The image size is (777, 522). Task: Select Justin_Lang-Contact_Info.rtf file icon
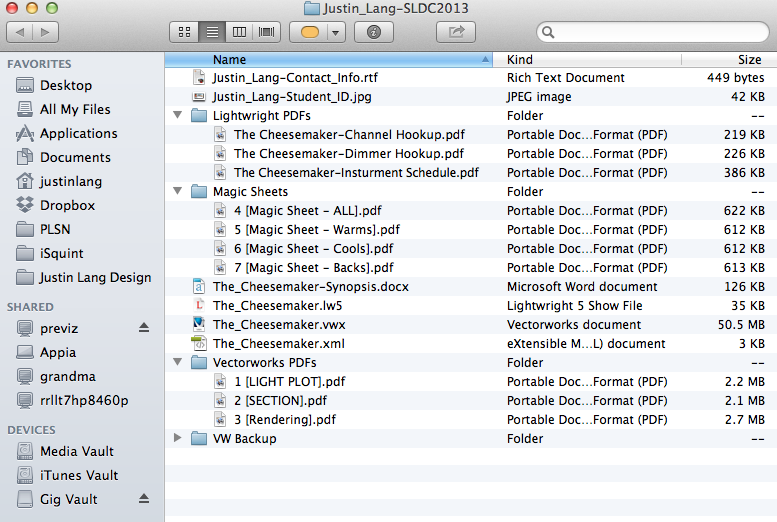(x=199, y=77)
